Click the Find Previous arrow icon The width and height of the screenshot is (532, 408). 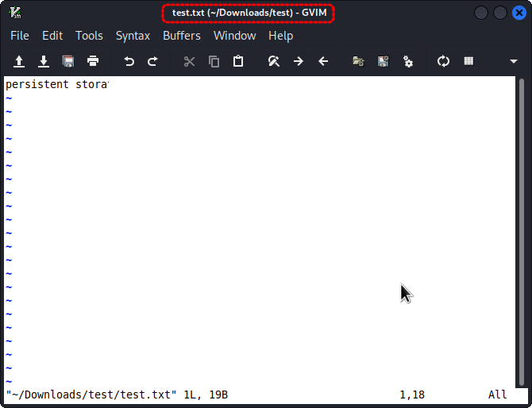[323, 61]
